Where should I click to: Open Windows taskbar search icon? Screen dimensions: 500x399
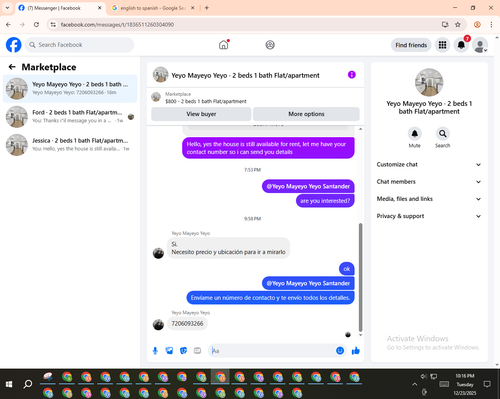pyautogui.click(x=28, y=384)
